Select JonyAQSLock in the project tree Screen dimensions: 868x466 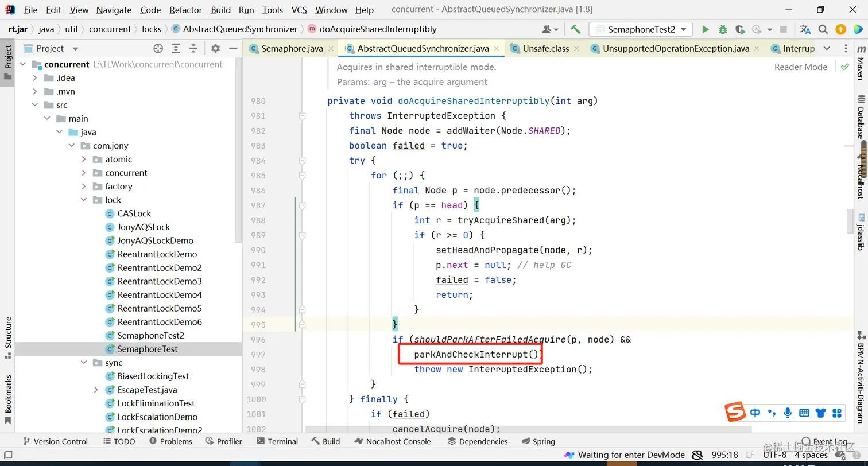[x=144, y=227]
